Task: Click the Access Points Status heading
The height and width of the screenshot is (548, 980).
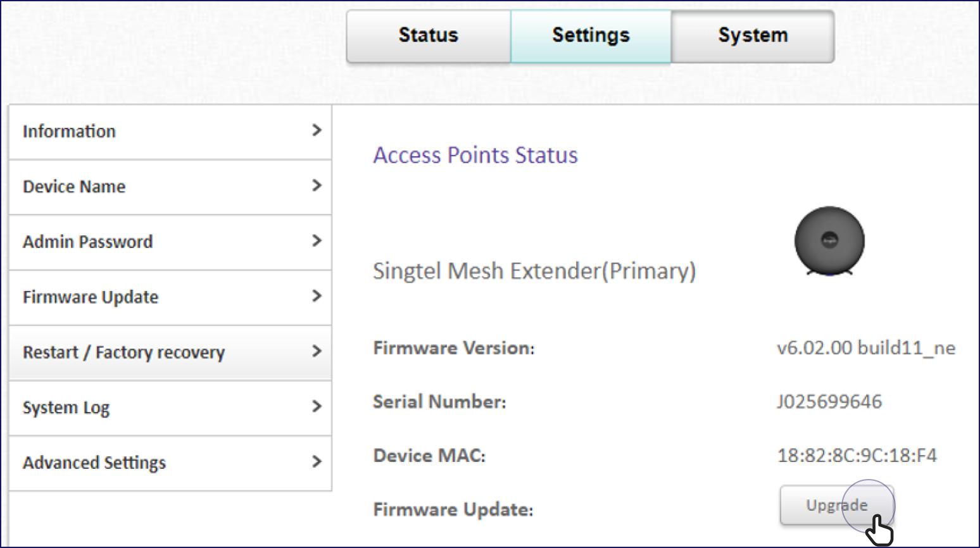Action: point(475,155)
